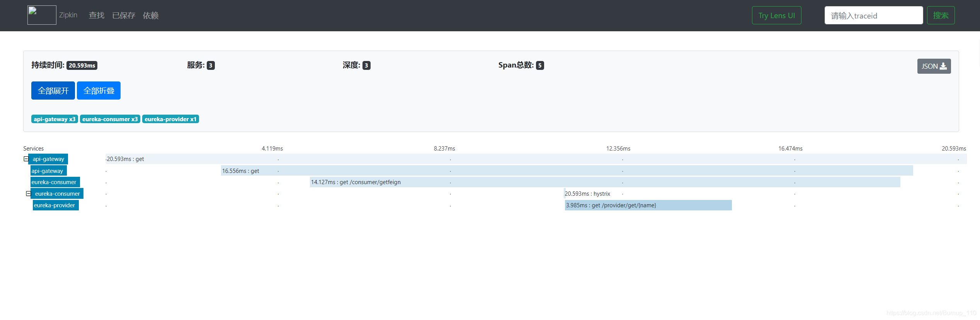Open the 查找 search page
Image resolution: width=980 pixels, height=320 pixels.
97,15
